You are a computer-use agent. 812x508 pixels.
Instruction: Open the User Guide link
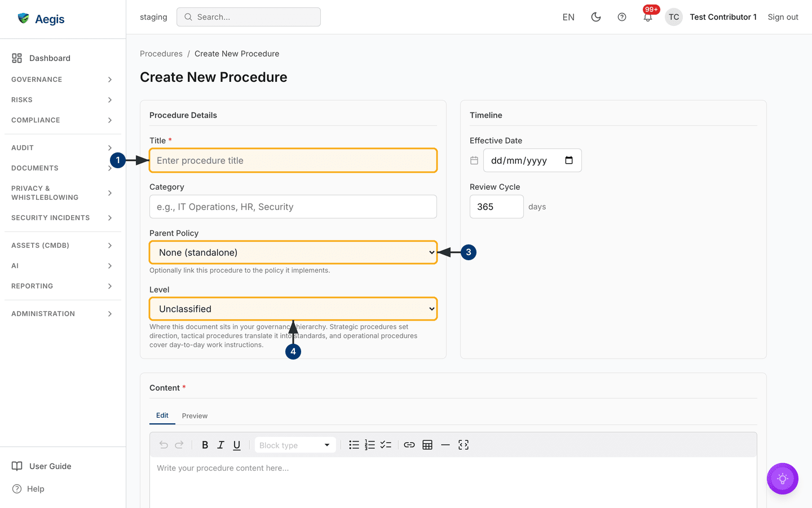click(x=63, y=466)
